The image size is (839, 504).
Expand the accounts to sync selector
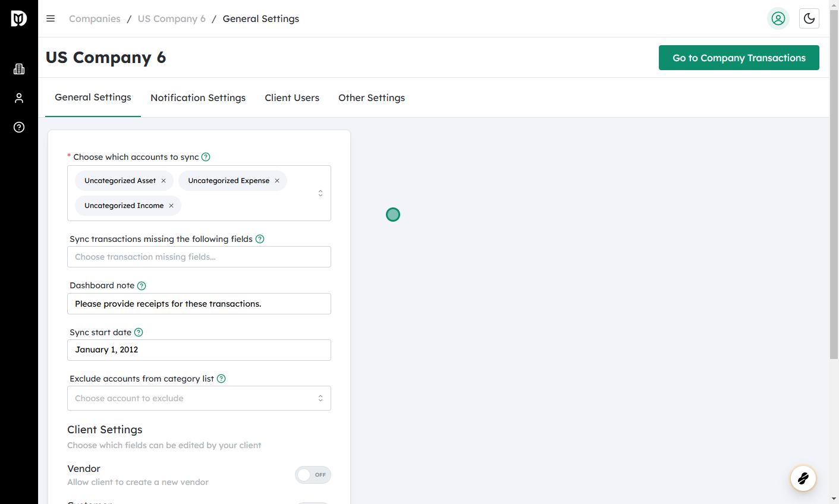click(320, 193)
